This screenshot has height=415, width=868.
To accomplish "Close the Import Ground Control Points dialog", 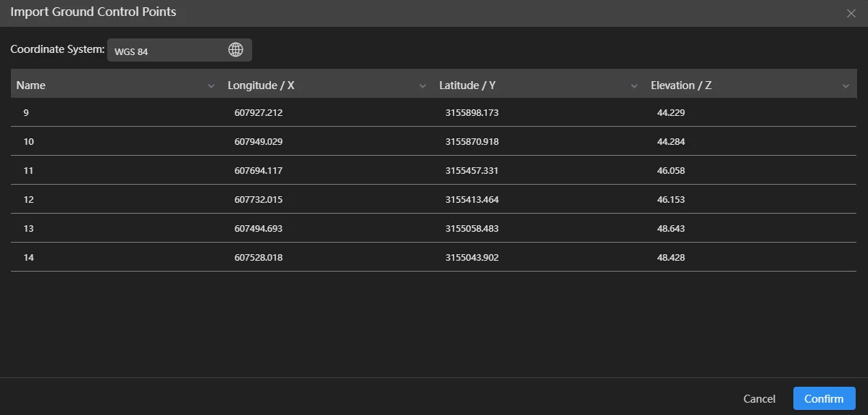I will pyautogui.click(x=851, y=13).
